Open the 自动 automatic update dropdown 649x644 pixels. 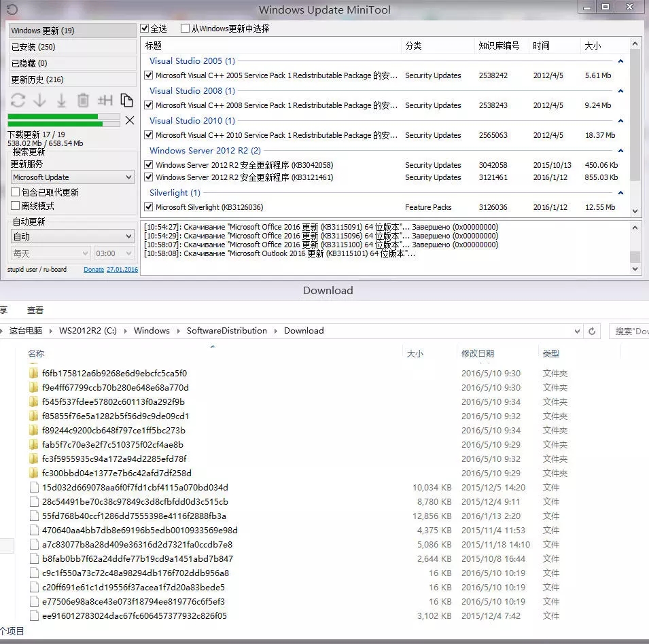click(72, 236)
